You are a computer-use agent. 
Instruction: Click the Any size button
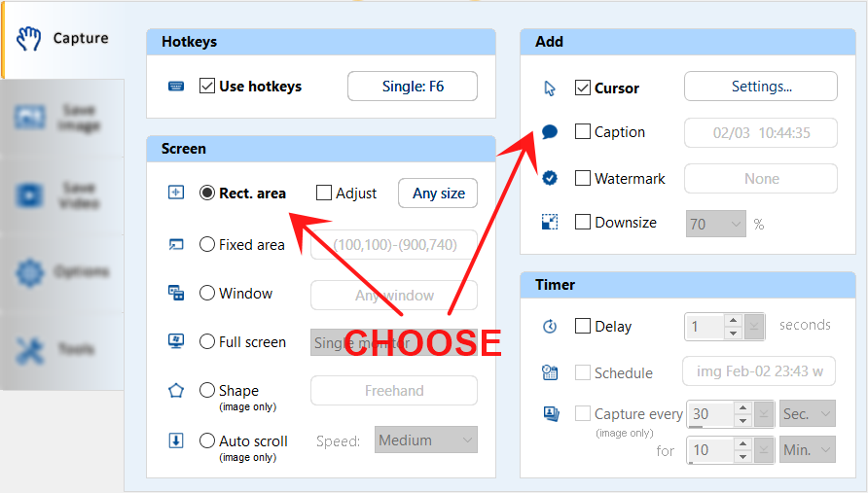pyautogui.click(x=438, y=193)
